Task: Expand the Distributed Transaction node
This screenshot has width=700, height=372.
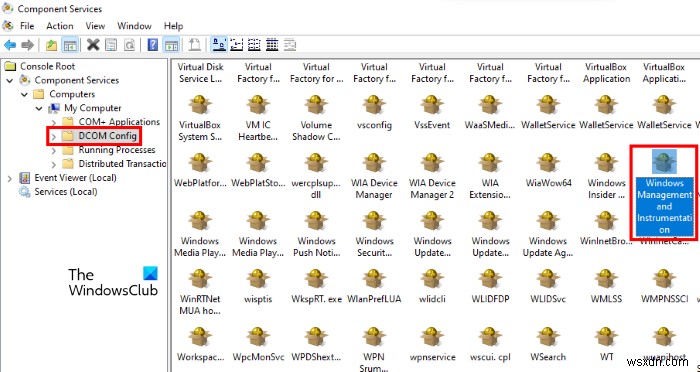Action: click(x=54, y=164)
